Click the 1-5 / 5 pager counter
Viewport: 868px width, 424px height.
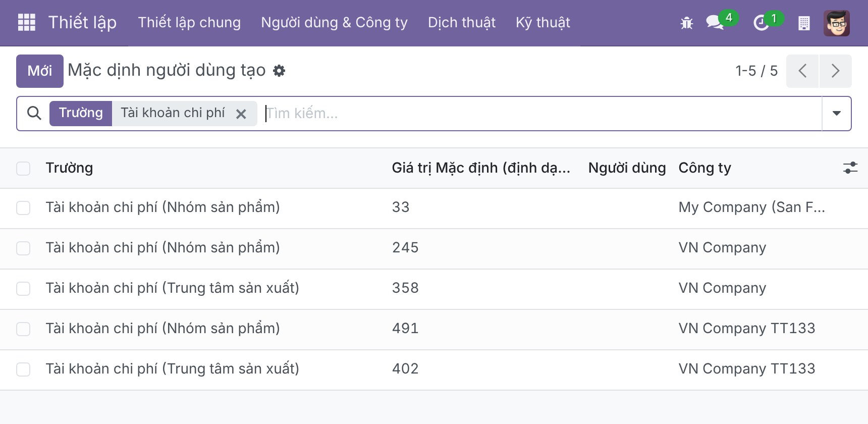click(756, 71)
